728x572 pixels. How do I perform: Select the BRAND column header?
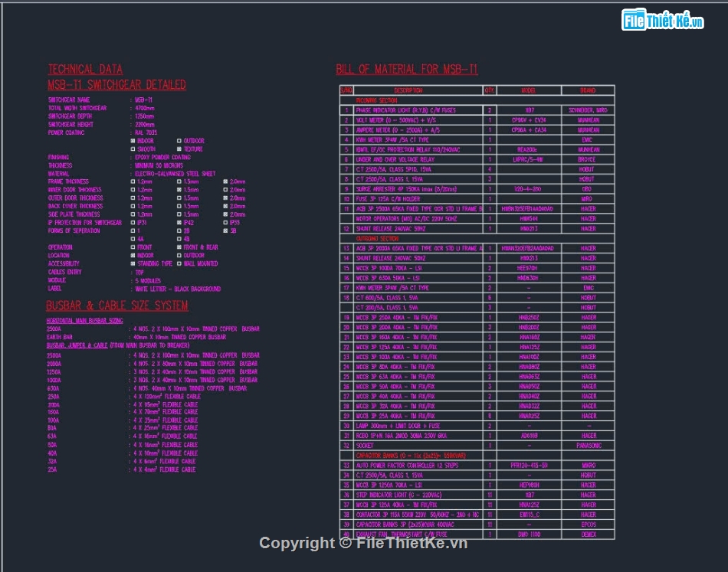tap(588, 90)
